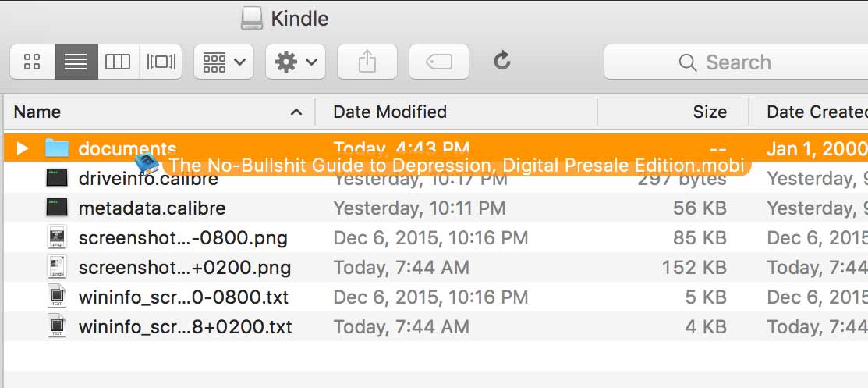This screenshot has width=868, height=388.
Task: Select the screenshot -0800.png thumbnail
Action: [57, 238]
